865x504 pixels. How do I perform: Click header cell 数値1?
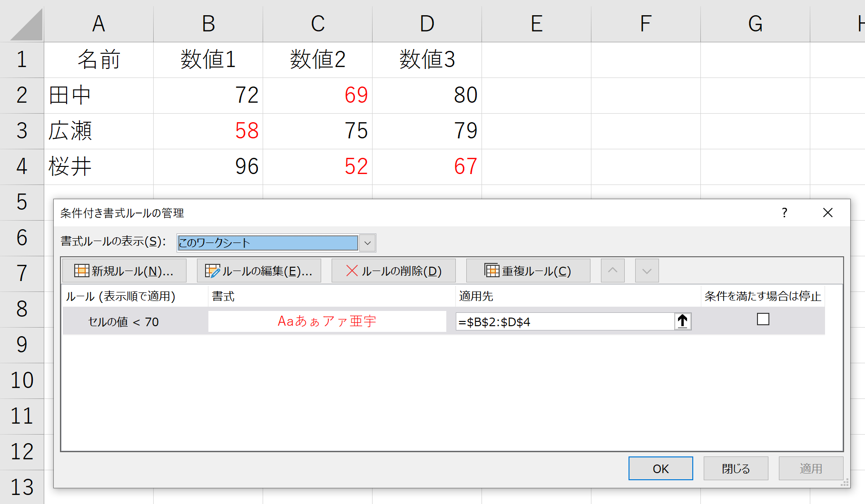tap(208, 60)
